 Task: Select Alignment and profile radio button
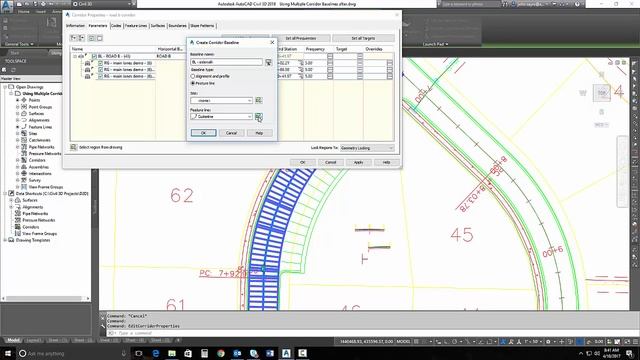click(193, 76)
